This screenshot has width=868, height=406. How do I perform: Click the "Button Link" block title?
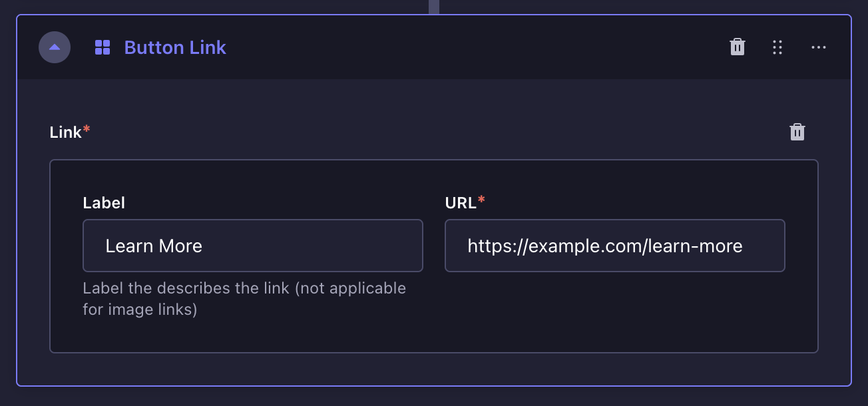pyautogui.click(x=175, y=47)
